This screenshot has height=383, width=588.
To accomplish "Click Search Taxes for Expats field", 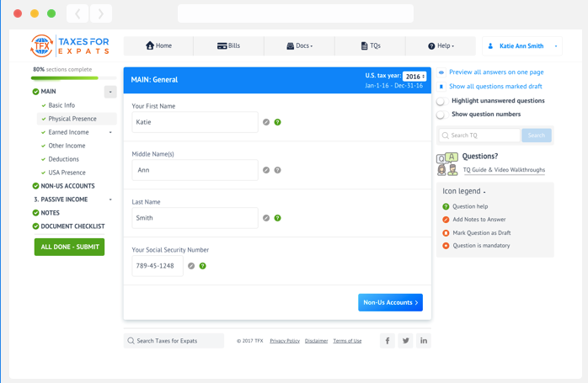I will tap(174, 341).
